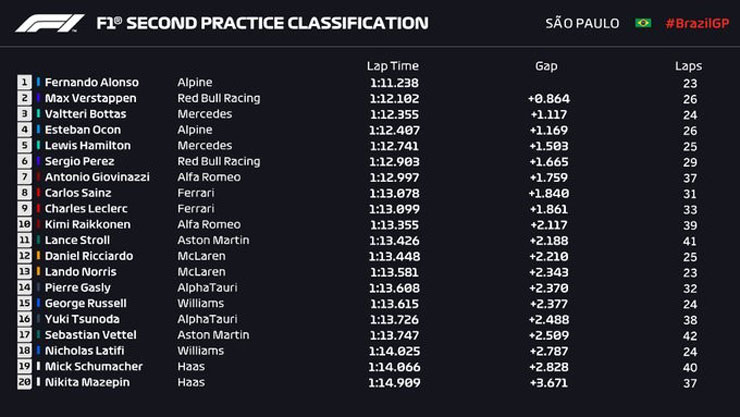Viewport: 740px width, 417px height.
Task: Click position 1 number badge
Action: click(24, 83)
